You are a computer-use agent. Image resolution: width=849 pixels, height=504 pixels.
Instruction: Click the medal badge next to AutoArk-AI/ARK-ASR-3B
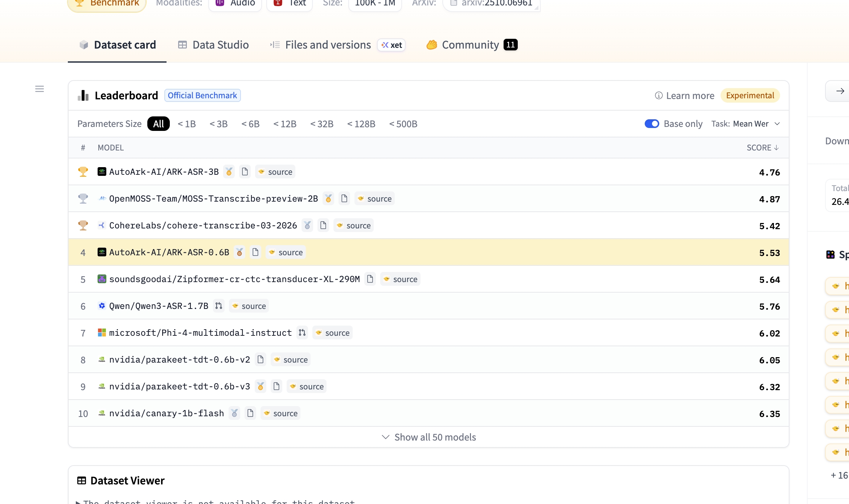(229, 172)
